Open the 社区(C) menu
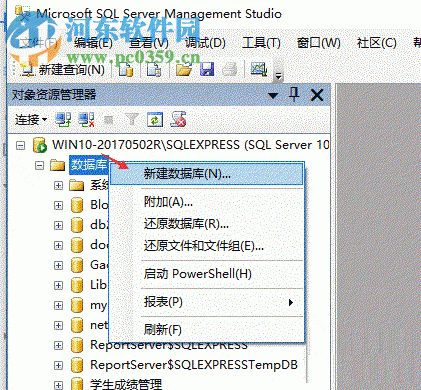Screen dimensions: 421x390 pos(377,43)
